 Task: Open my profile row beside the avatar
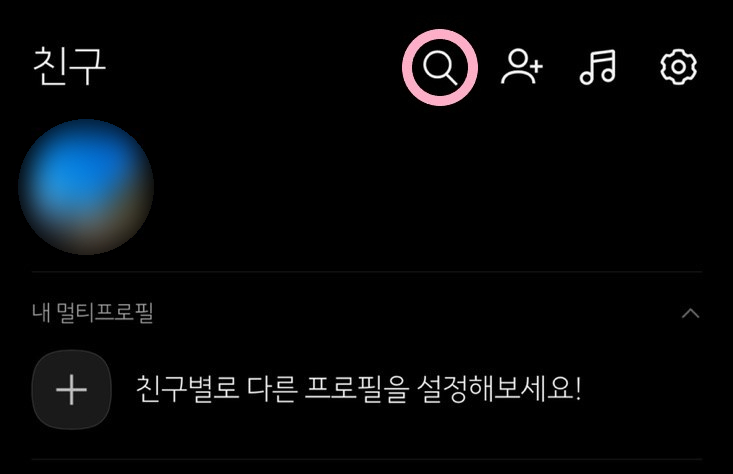click(x=366, y=187)
